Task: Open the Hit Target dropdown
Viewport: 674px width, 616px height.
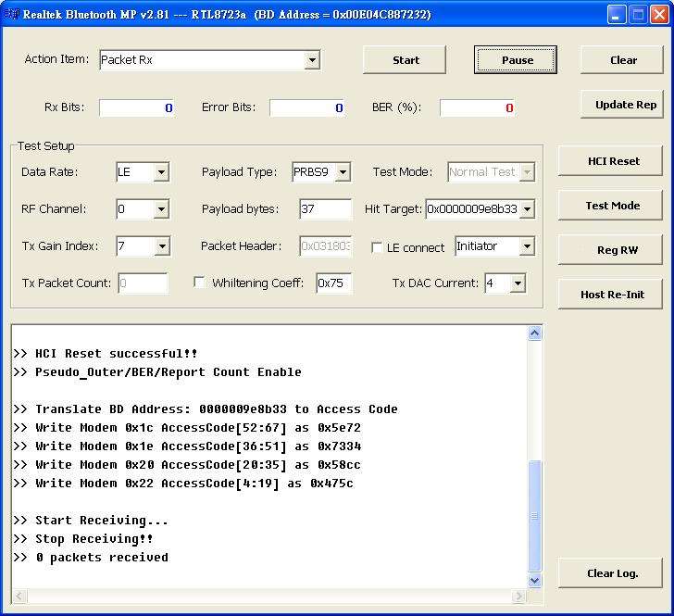Action: coord(527,209)
